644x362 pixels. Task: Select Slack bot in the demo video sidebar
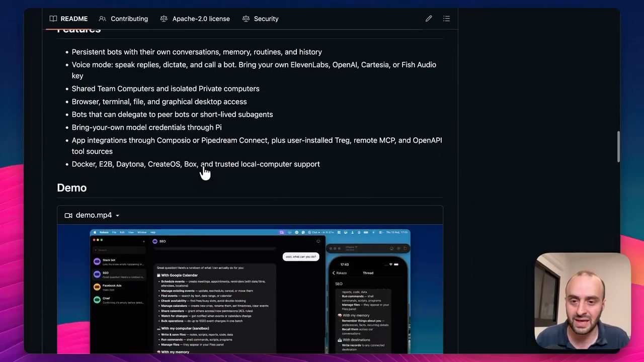click(118, 261)
